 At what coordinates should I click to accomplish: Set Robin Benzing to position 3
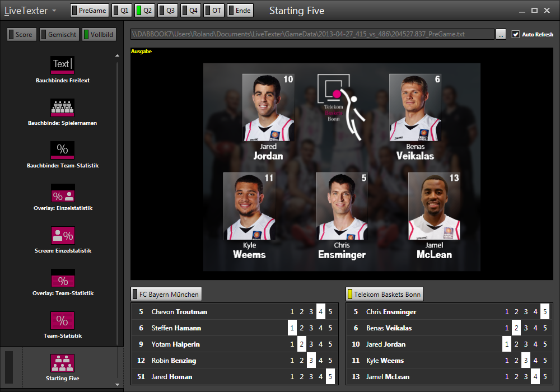[x=311, y=360]
